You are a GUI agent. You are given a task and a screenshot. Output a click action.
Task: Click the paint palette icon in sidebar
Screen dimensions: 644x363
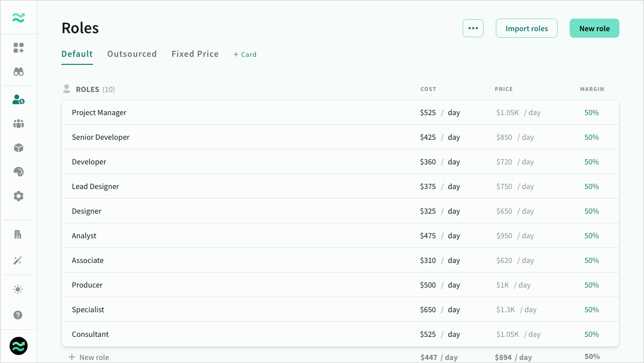[x=19, y=172]
